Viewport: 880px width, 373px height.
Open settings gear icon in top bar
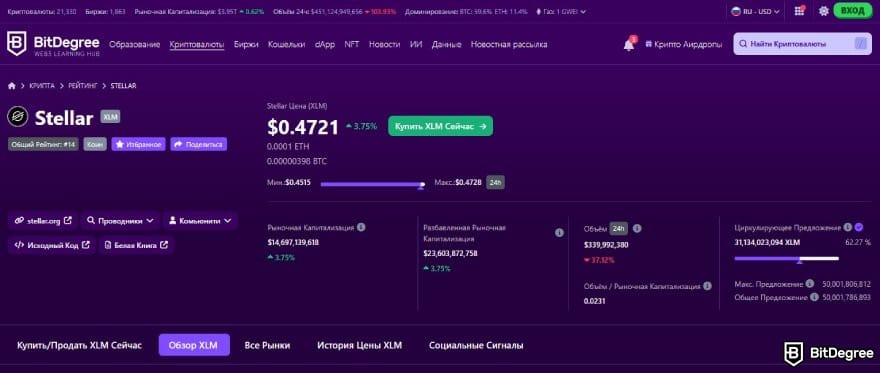pos(823,11)
